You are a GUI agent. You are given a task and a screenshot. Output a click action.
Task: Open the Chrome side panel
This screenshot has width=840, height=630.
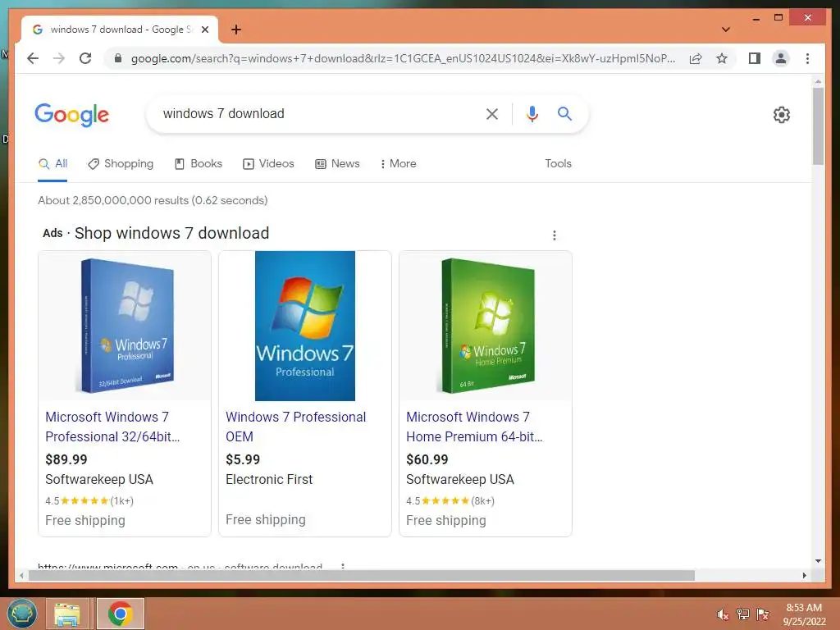755,58
